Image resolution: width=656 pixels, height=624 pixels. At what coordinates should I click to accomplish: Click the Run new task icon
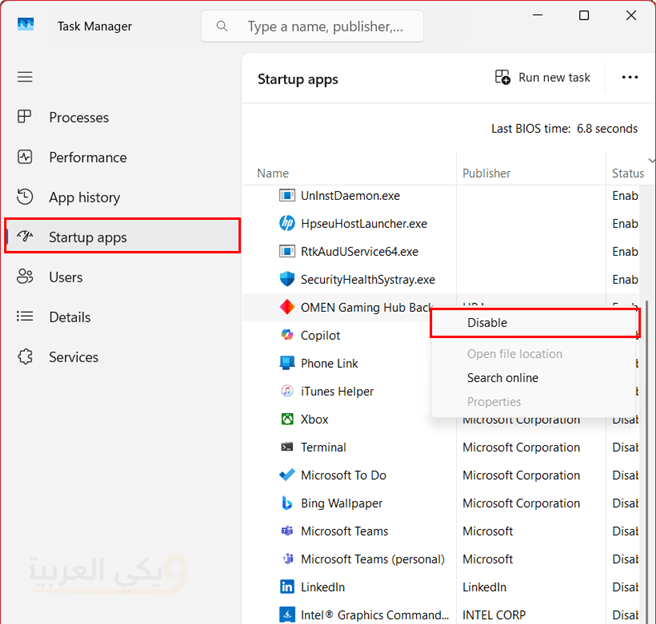click(x=502, y=77)
